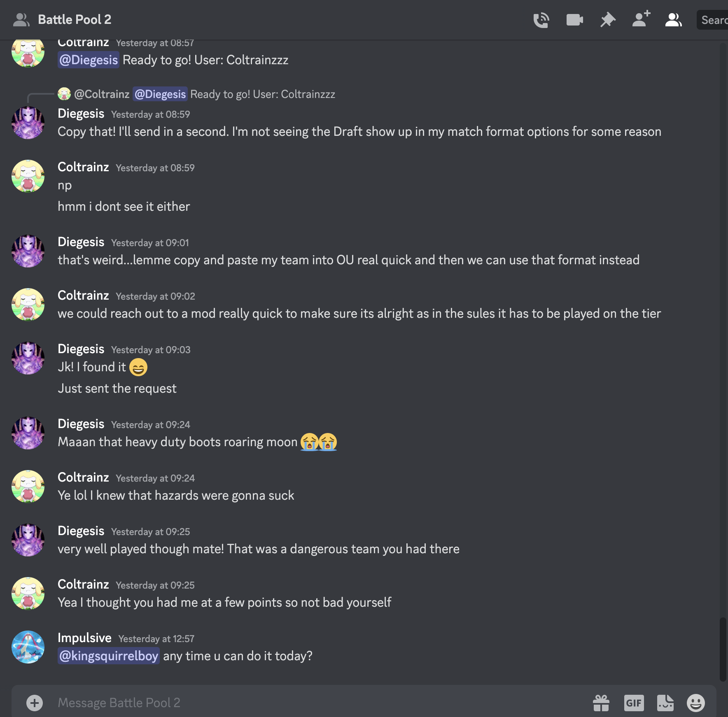Add friends to this conversation

pos(640,19)
